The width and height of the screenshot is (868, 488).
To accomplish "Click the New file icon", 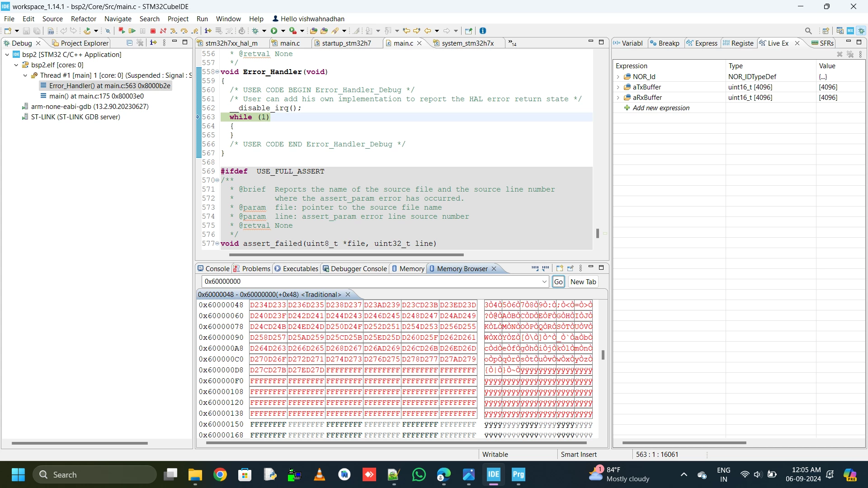I will (x=8, y=31).
